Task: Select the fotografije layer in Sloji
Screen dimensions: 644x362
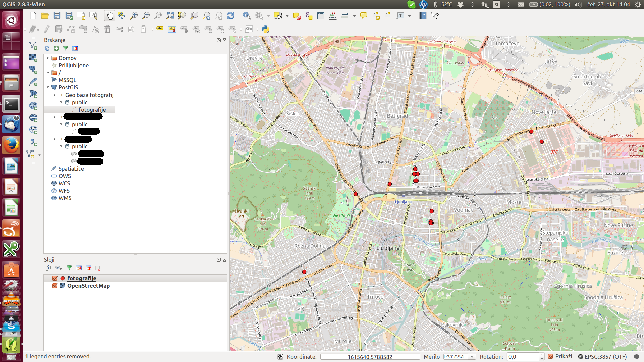Action: [82, 278]
